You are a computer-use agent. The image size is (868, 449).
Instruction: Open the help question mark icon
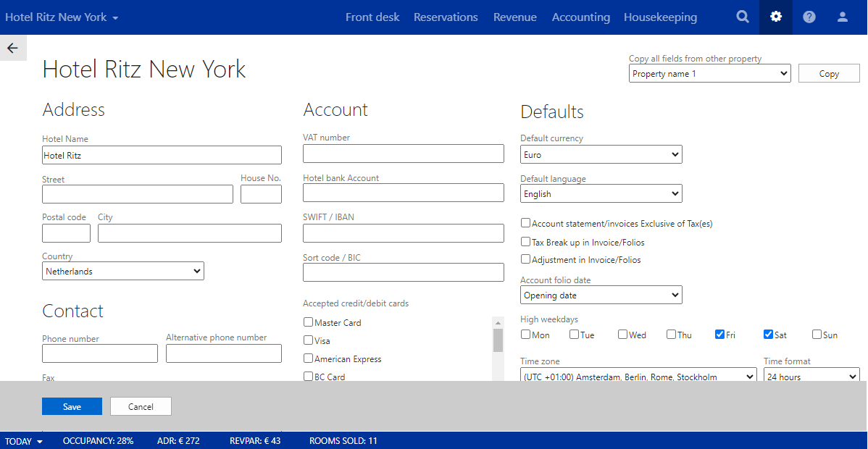point(809,17)
